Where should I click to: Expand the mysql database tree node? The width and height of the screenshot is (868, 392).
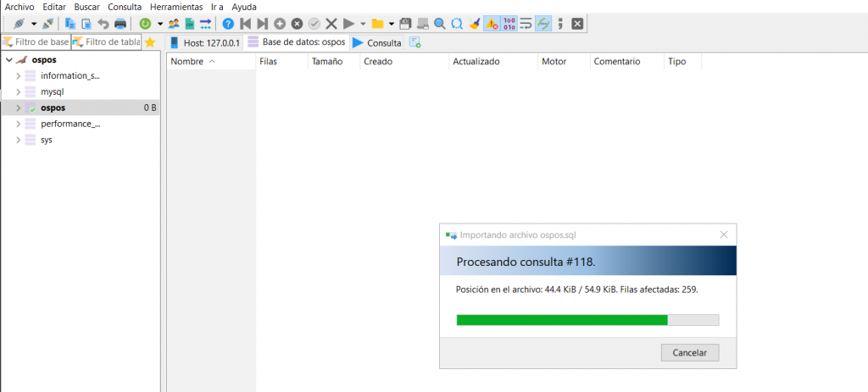click(19, 91)
